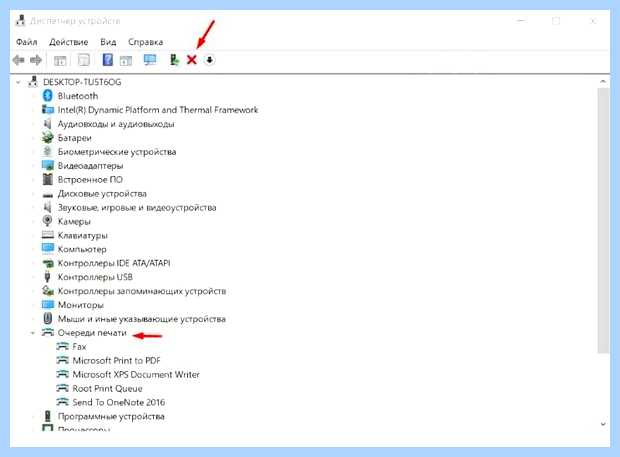Click the vertical scrollbar thumb
This screenshot has height=457, width=620.
[x=603, y=221]
